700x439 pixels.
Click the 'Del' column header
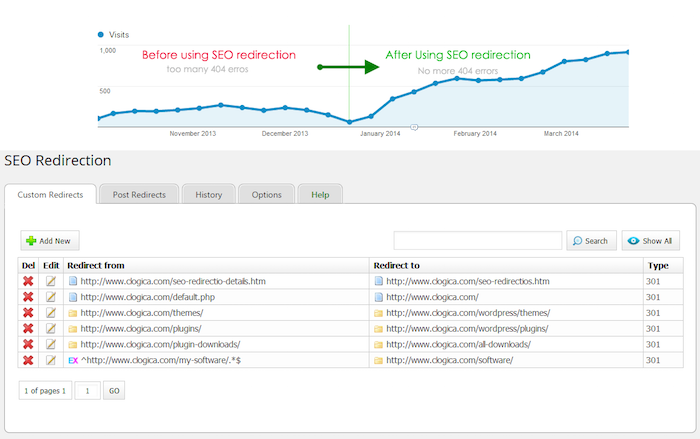28,265
